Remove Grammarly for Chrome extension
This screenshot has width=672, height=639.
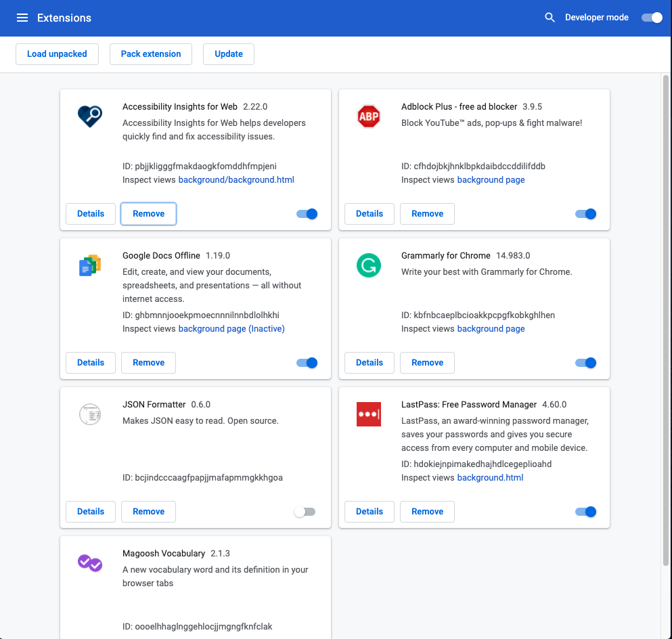tap(427, 363)
